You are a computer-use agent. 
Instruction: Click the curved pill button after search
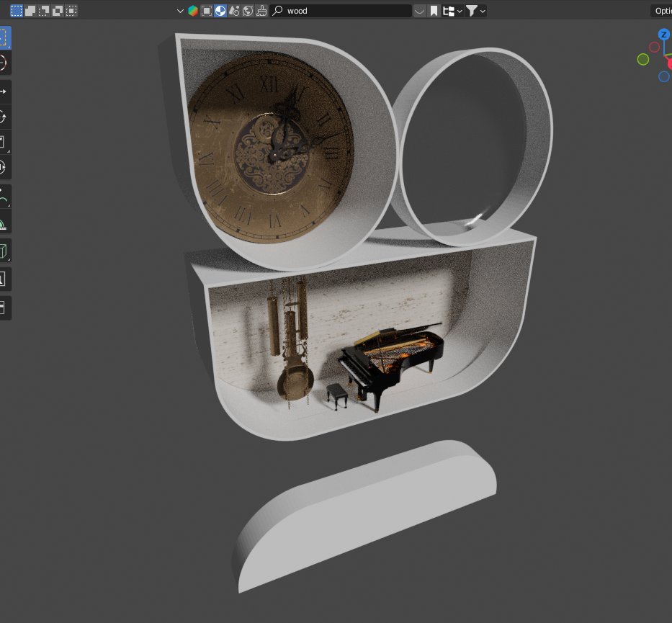point(420,11)
